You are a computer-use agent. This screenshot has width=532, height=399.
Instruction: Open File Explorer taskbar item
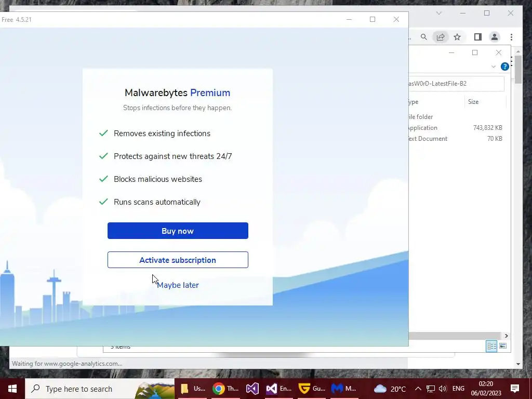tap(193, 389)
